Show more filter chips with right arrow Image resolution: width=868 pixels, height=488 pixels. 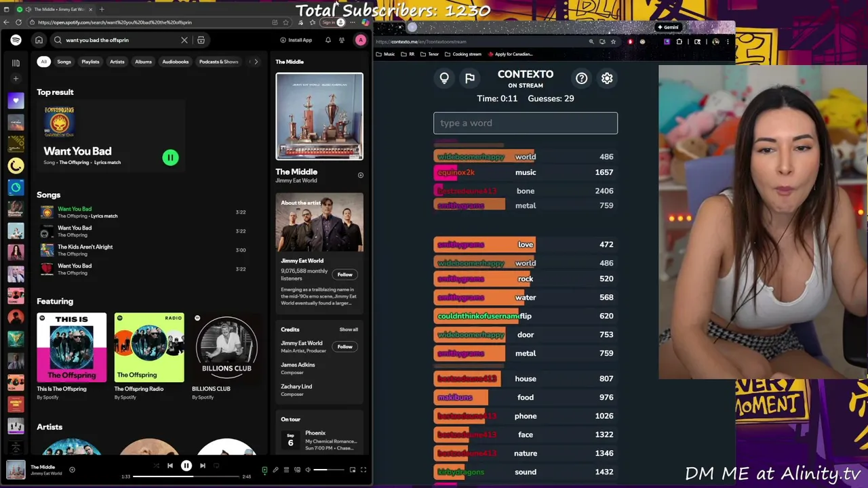tap(256, 62)
